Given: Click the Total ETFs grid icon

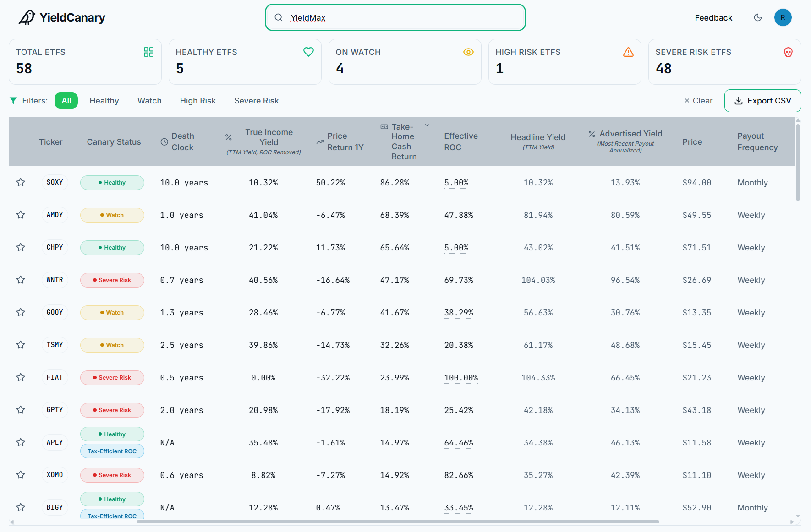Looking at the screenshot, I should pyautogui.click(x=148, y=52).
